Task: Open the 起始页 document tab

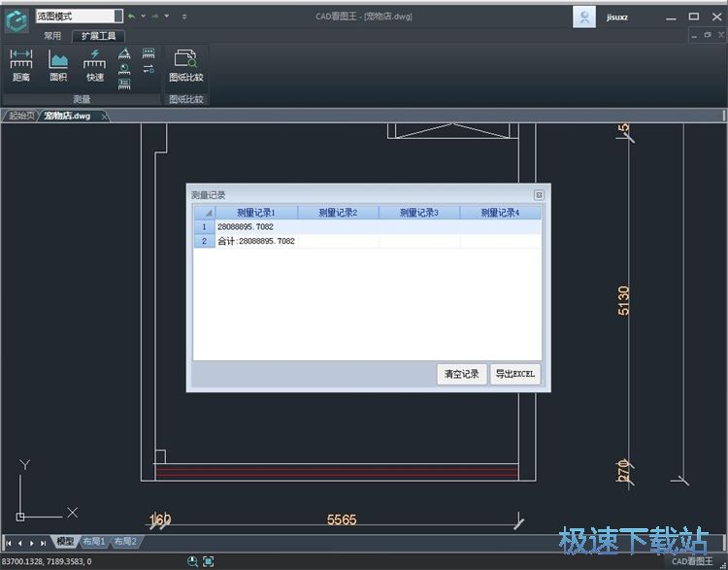Action: coord(21,116)
